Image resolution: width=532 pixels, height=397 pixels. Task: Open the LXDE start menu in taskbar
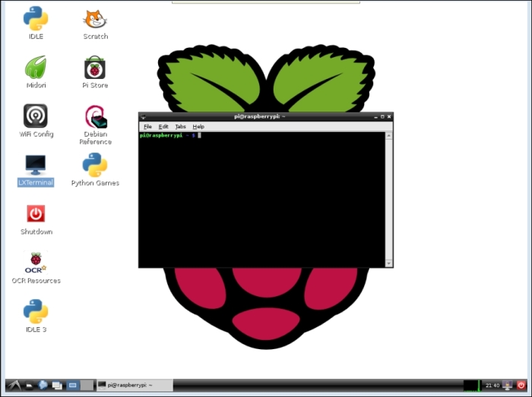14,385
